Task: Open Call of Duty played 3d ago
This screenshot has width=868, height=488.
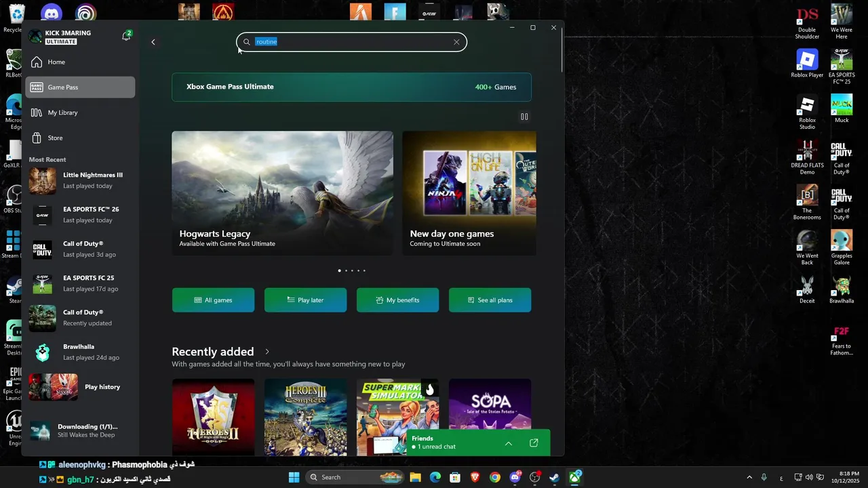Action: point(80,249)
